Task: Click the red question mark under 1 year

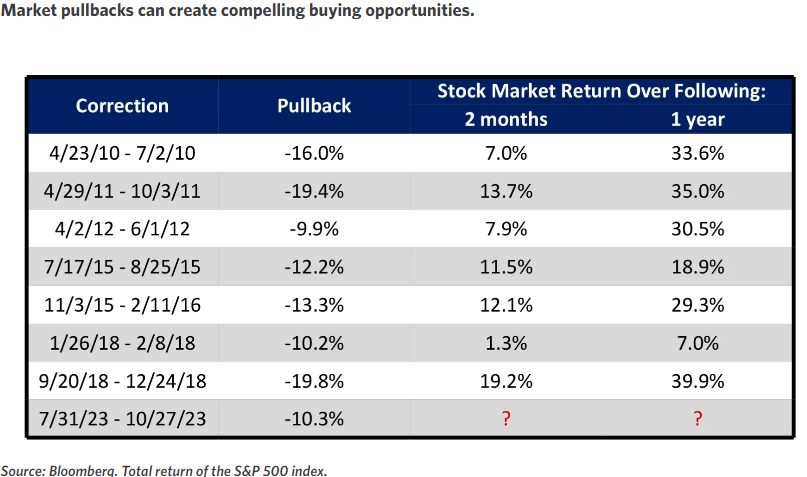Action: click(x=699, y=419)
